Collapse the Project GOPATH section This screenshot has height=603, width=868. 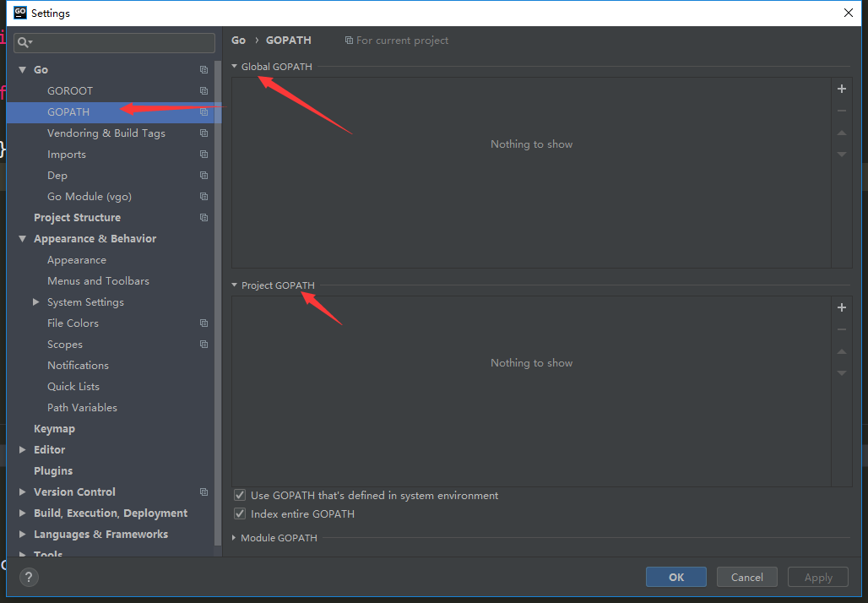point(234,285)
